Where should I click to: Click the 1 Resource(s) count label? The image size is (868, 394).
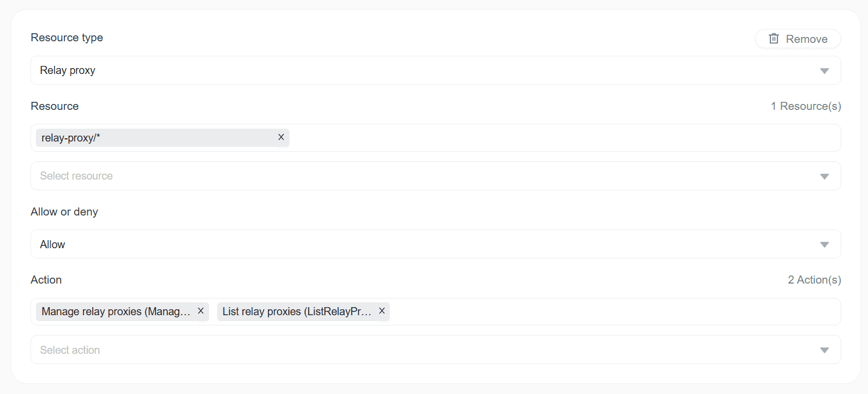(x=805, y=106)
